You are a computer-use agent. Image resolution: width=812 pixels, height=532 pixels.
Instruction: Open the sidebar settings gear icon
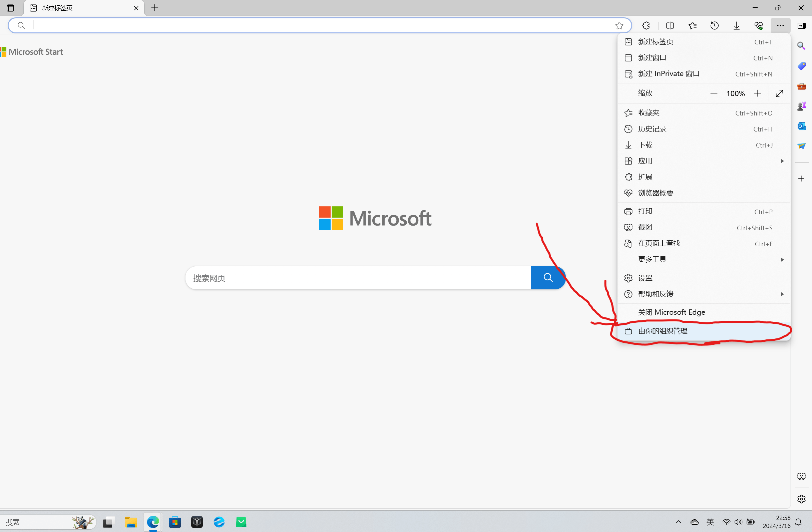click(x=801, y=499)
